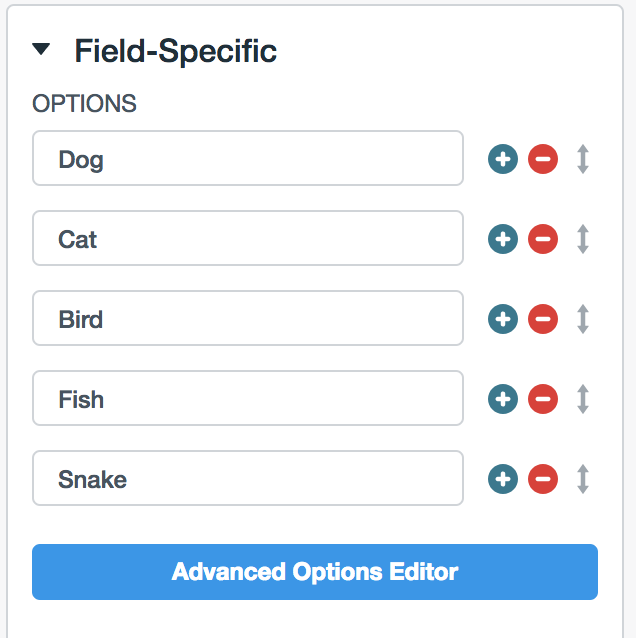
Task: Add an option below Fish
Action: point(503,399)
